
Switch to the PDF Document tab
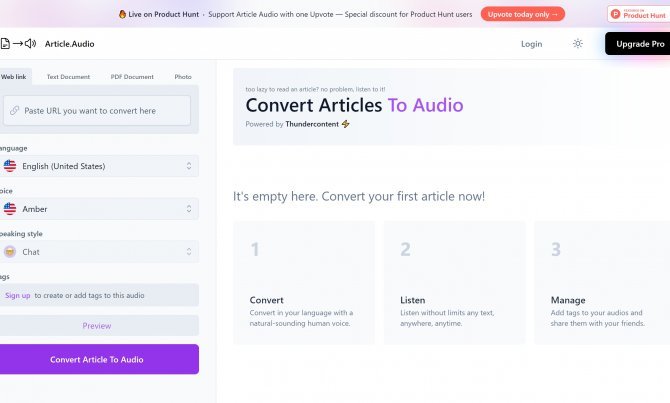132,77
